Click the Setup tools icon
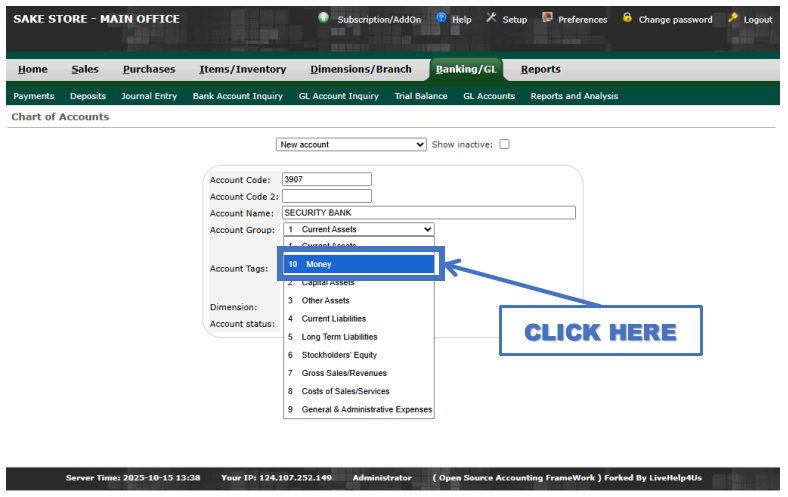Screen dimensions: 788x497 (491, 18)
